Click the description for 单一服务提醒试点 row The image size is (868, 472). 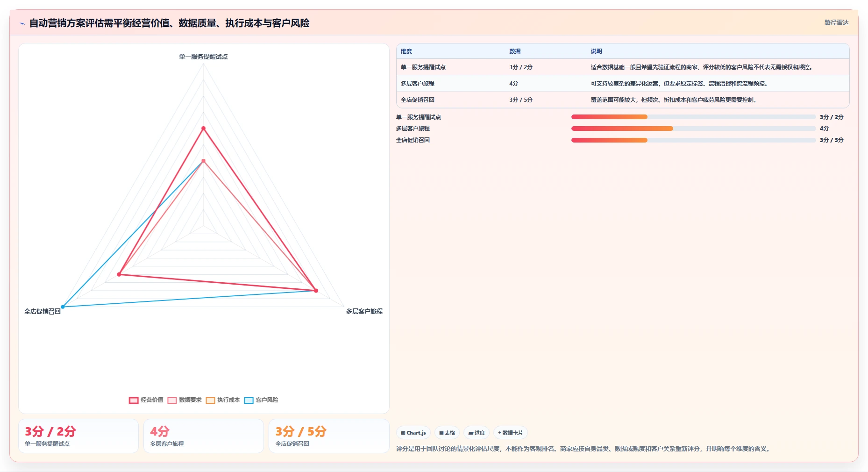point(702,67)
